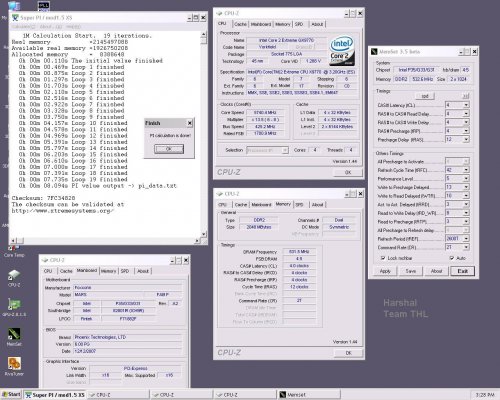
Task: Open the PLL desktop icon at top
Action: (x=44, y=5)
